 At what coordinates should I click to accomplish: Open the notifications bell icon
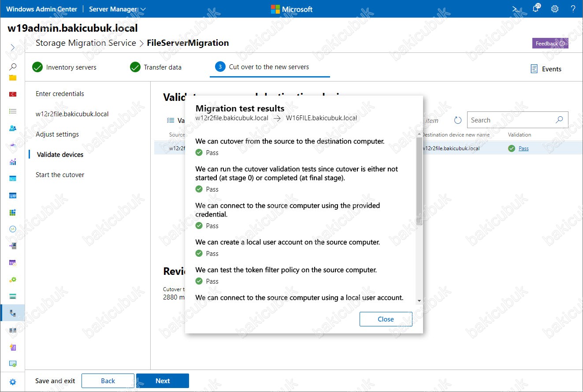point(536,8)
